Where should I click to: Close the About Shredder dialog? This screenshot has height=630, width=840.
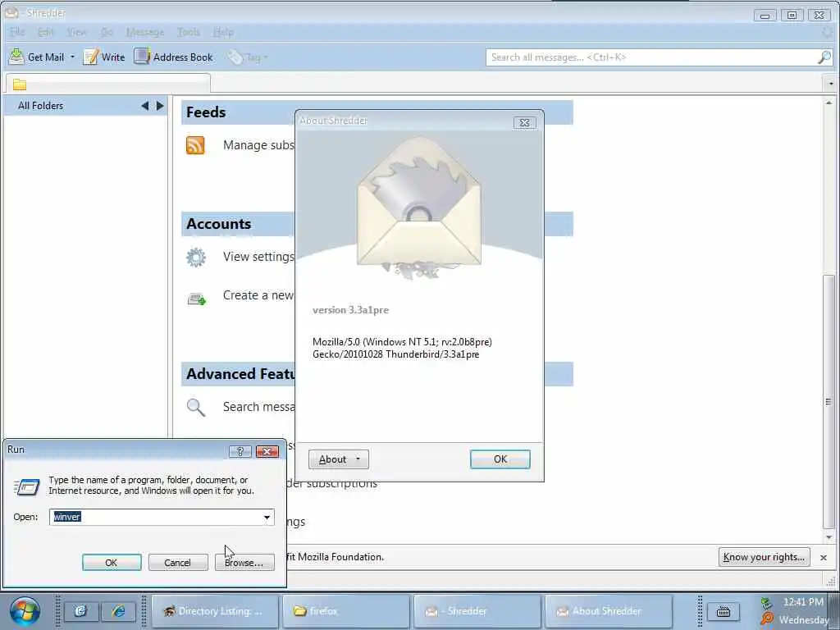point(524,123)
